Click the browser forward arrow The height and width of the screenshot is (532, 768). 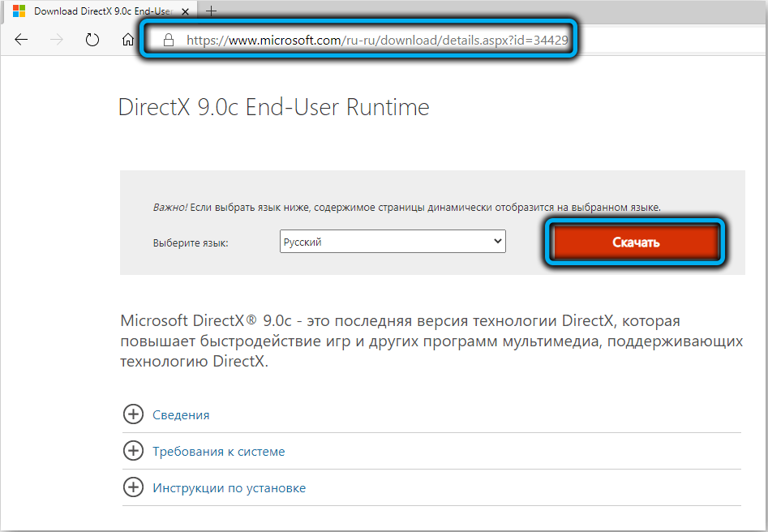[57, 40]
